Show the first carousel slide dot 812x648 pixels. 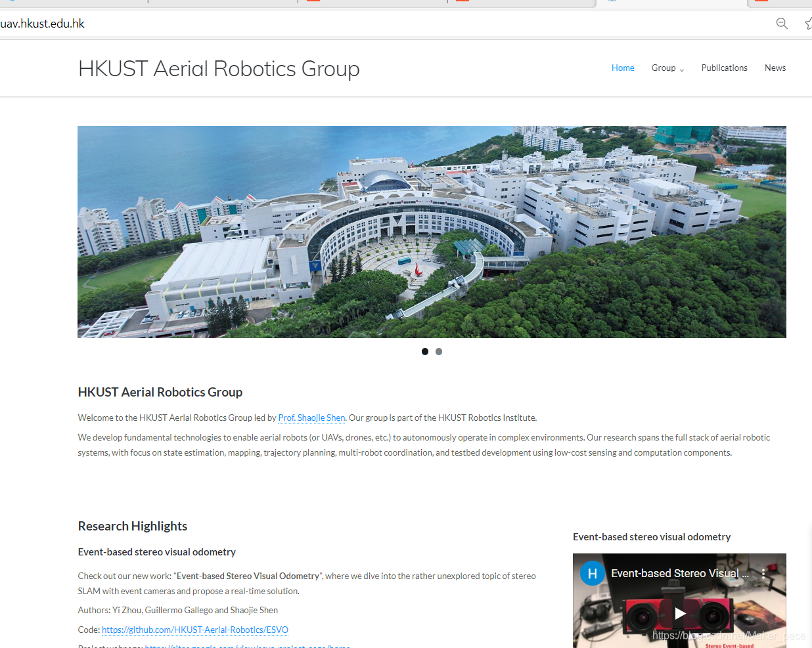[x=425, y=352]
